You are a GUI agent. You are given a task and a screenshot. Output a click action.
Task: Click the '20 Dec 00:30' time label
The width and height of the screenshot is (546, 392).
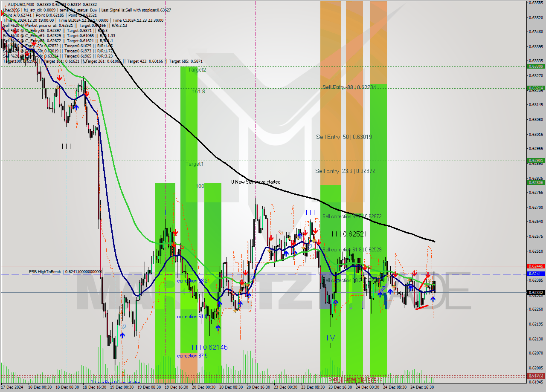click(x=203, y=387)
